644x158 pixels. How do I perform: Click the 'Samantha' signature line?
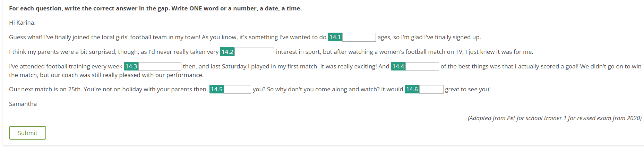23,104
